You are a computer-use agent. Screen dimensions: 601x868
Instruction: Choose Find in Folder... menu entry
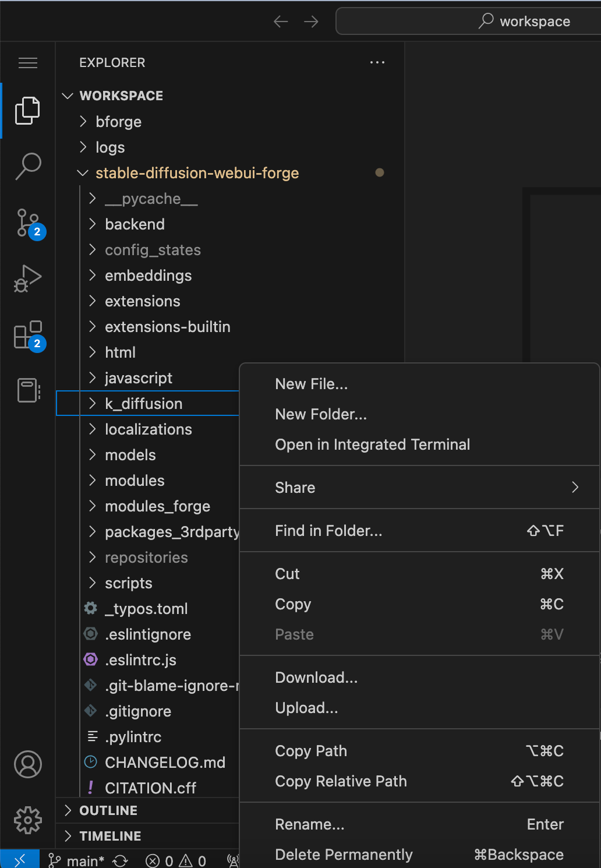(420, 531)
